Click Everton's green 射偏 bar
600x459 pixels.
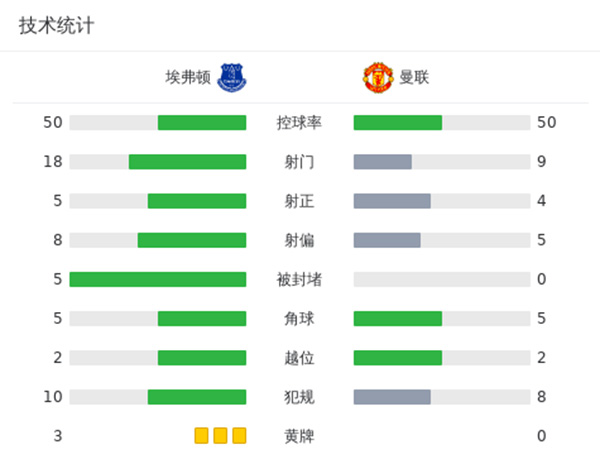[x=192, y=240]
